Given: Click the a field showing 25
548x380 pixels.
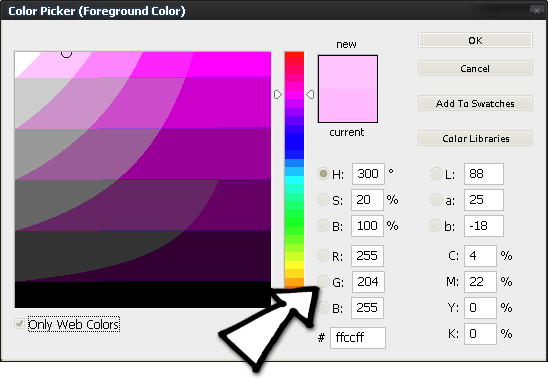Looking at the screenshot, I should [x=484, y=200].
